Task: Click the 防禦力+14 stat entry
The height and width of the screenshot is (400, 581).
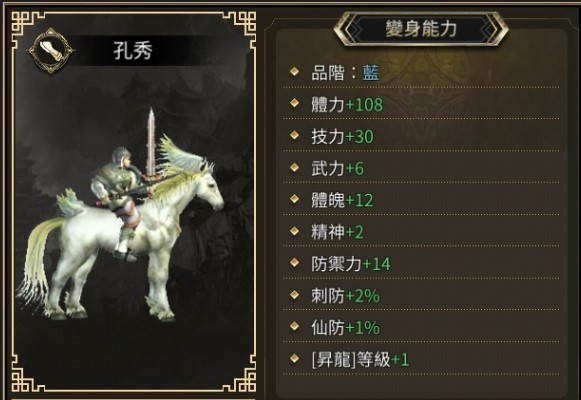Action: (x=351, y=264)
